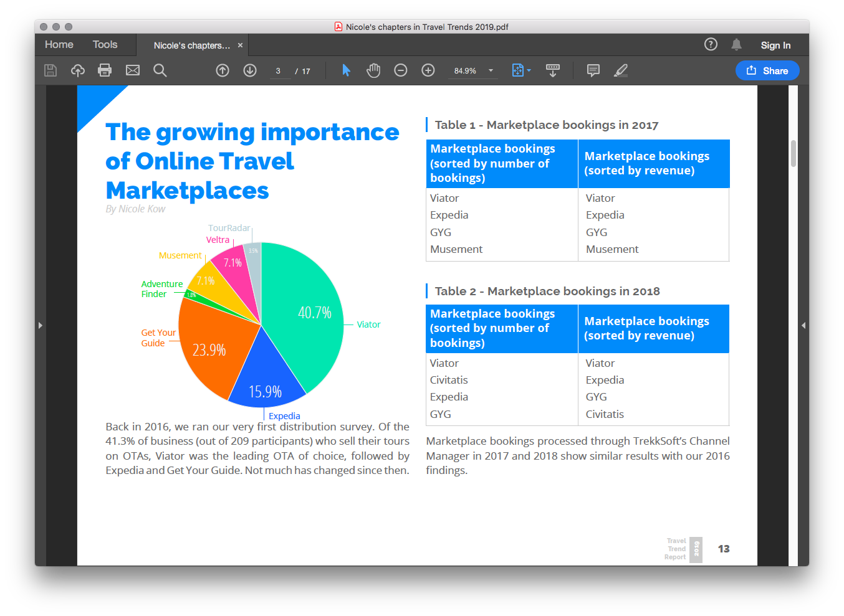844x616 pixels.
Task: Add a comment with note icon
Action: (x=593, y=70)
